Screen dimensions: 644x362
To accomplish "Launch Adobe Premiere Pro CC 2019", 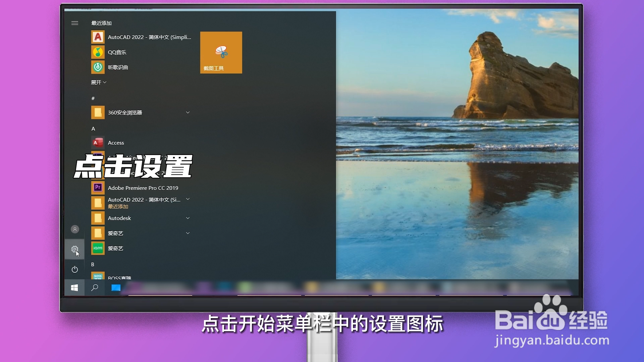I will pos(143,188).
